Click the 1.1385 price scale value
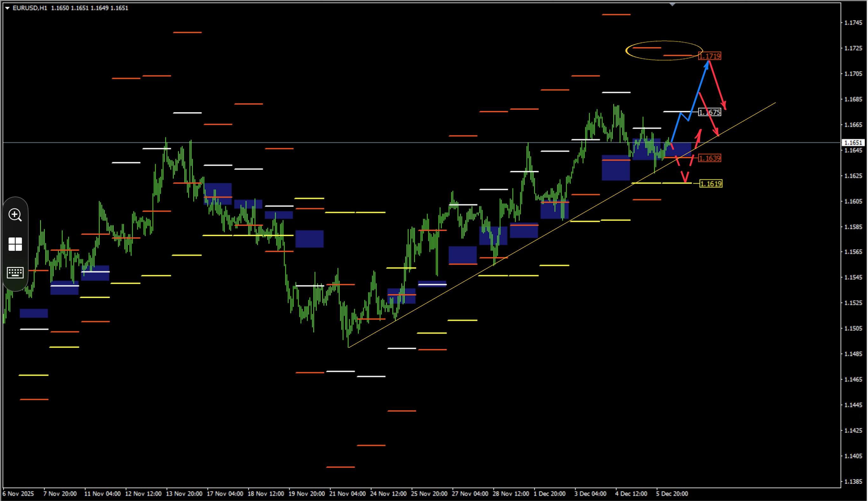The height and width of the screenshot is (501, 868). tap(853, 481)
